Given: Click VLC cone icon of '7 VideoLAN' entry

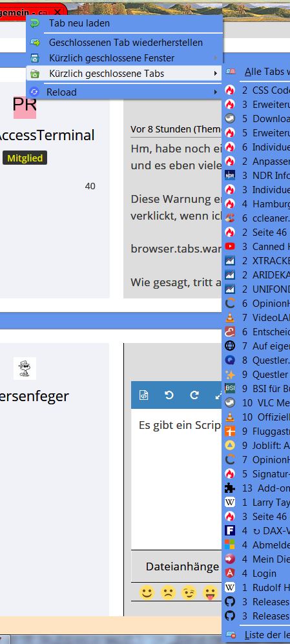Looking at the screenshot, I should [230, 318].
